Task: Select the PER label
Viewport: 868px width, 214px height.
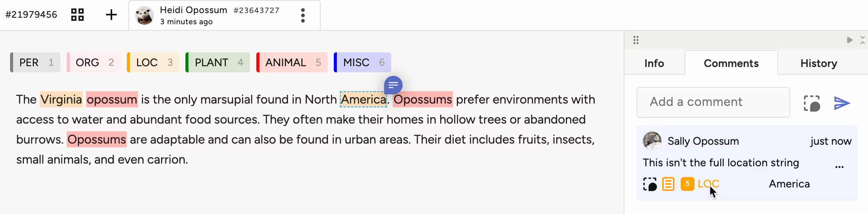Action: (x=35, y=62)
